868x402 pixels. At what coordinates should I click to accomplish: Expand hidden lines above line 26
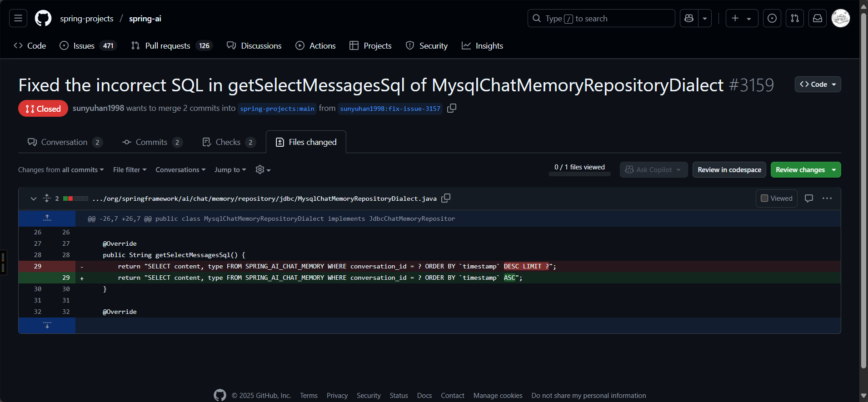[x=47, y=218]
